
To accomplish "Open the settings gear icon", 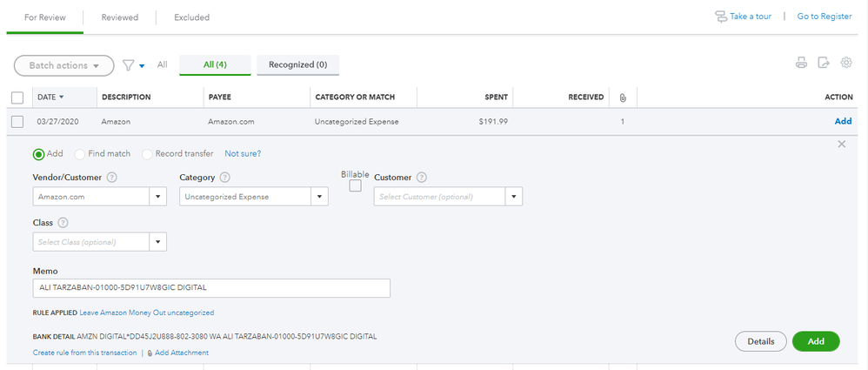I will [846, 63].
